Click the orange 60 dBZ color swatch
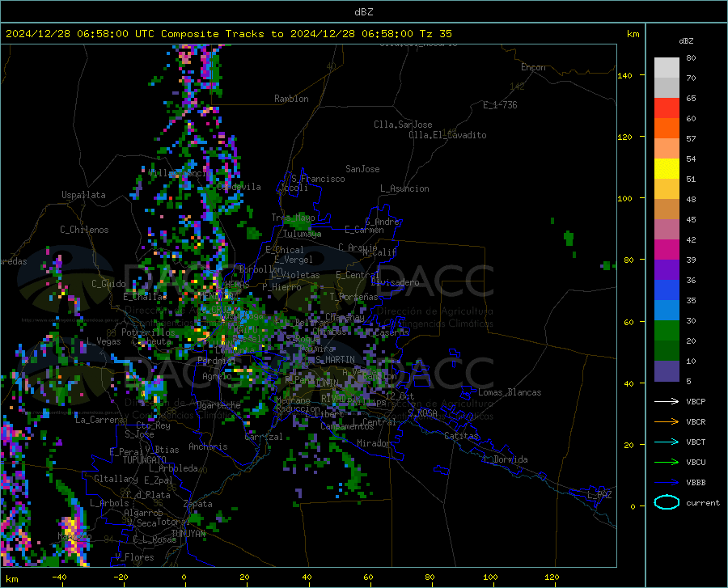This screenshot has width=728, height=588. (667, 129)
